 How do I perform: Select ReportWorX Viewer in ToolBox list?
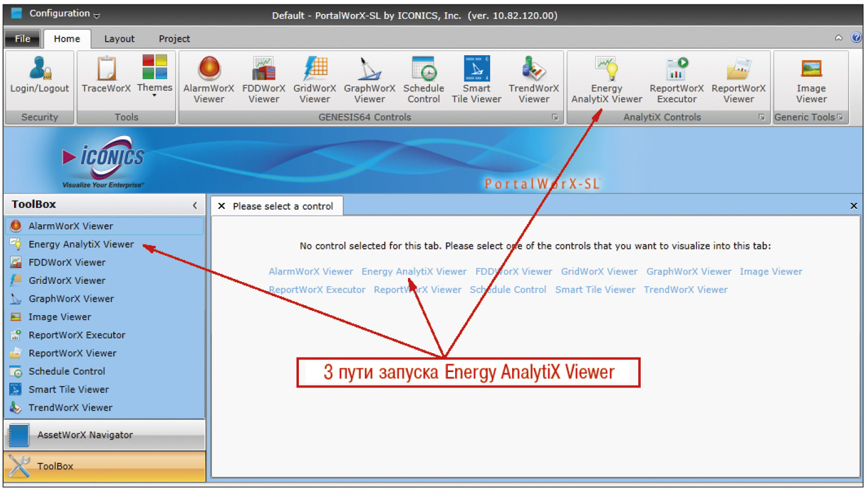point(104,353)
